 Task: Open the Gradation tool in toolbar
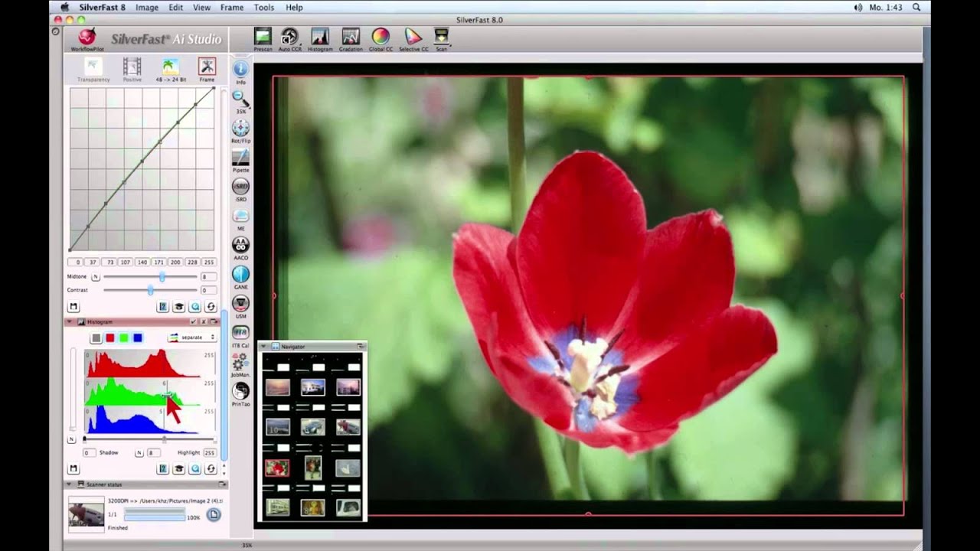(351, 39)
